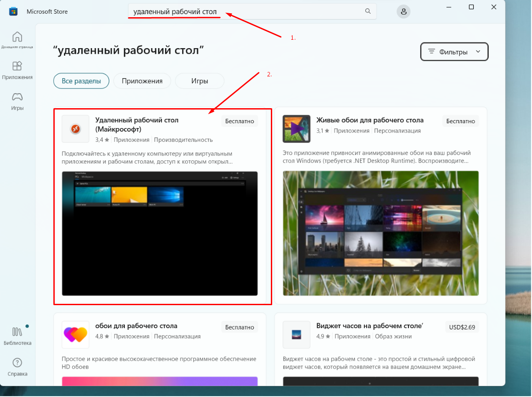
Task: Click the Microsoft Store logo icon
Action: click(x=13, y=11)
